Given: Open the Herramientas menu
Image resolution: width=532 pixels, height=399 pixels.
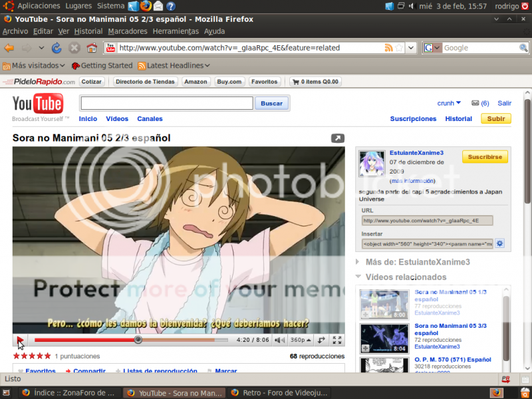Looking at the screenshot, I should click(176, 31).
